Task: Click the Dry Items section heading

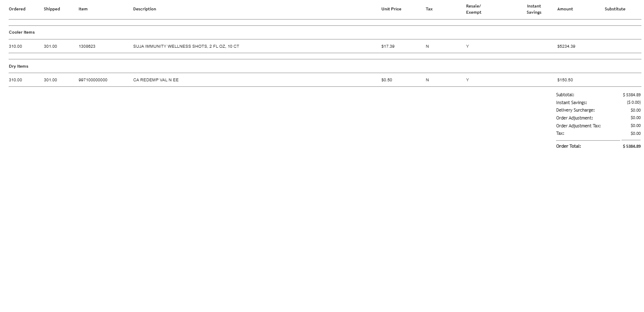Action: pos(19,66)
